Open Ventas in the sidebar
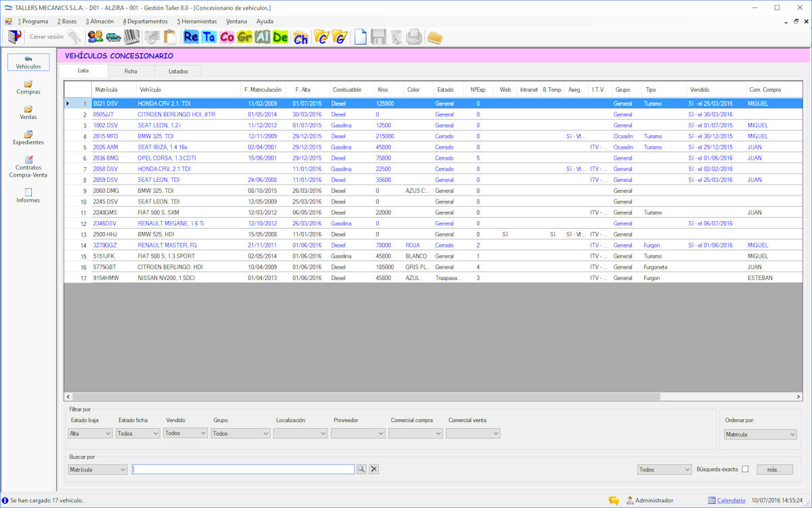This screenshot has height=508, width=812. click(28, 112)
